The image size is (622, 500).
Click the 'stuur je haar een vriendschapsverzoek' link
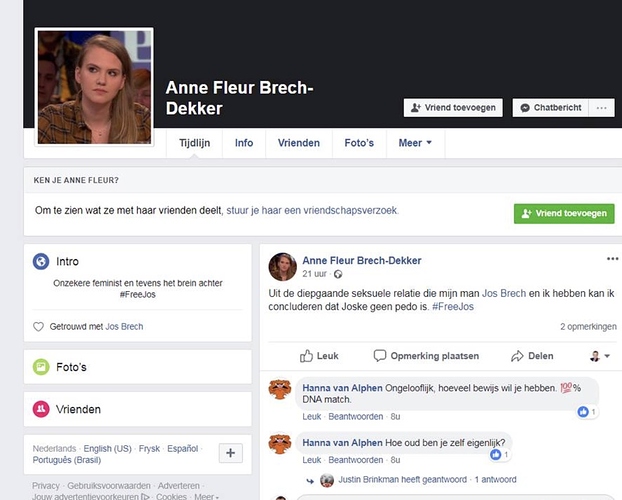tap(312, 210)
